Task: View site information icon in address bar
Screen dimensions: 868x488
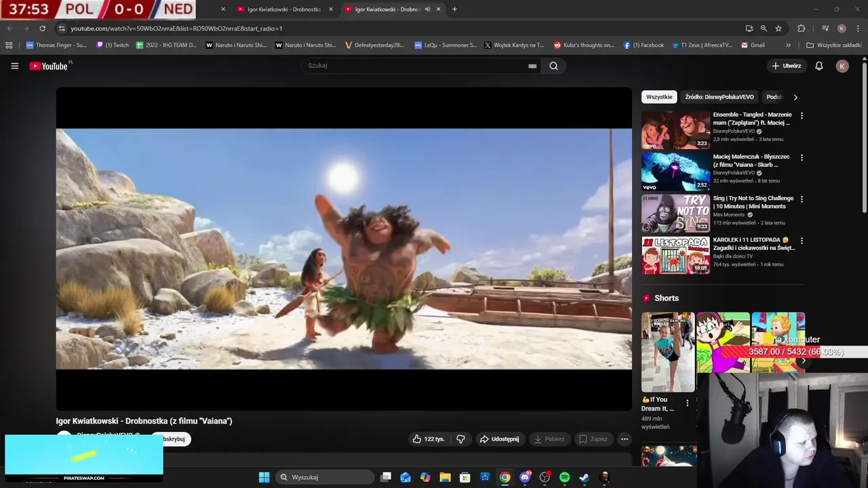Action: point(62,28)
